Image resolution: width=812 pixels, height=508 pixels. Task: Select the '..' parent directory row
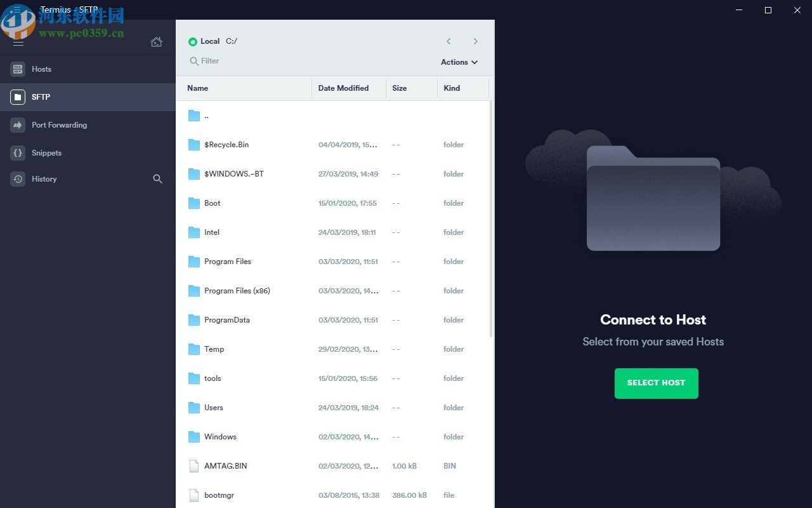tap(332, 116)
